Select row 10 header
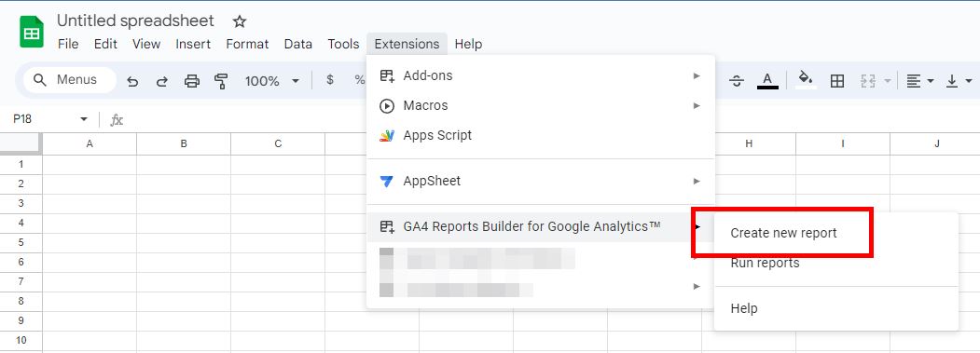 point(21,341)
